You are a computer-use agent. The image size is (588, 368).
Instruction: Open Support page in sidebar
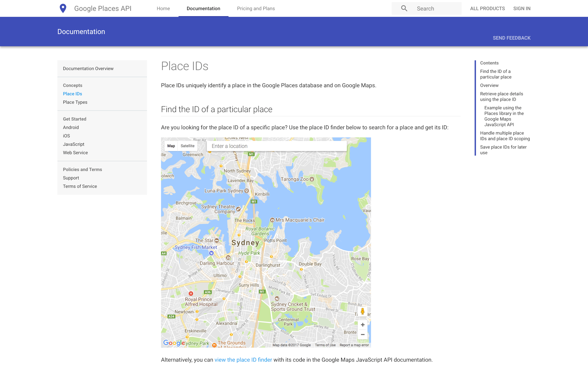click(71, 178)
